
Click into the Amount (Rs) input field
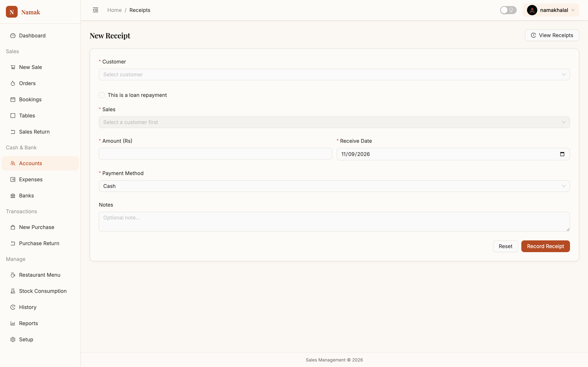tap(215, 154)
